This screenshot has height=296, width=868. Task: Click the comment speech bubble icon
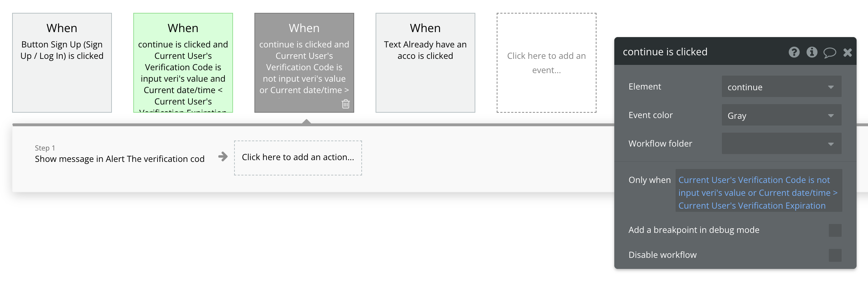pyautogui.click(x=830, y=53)
